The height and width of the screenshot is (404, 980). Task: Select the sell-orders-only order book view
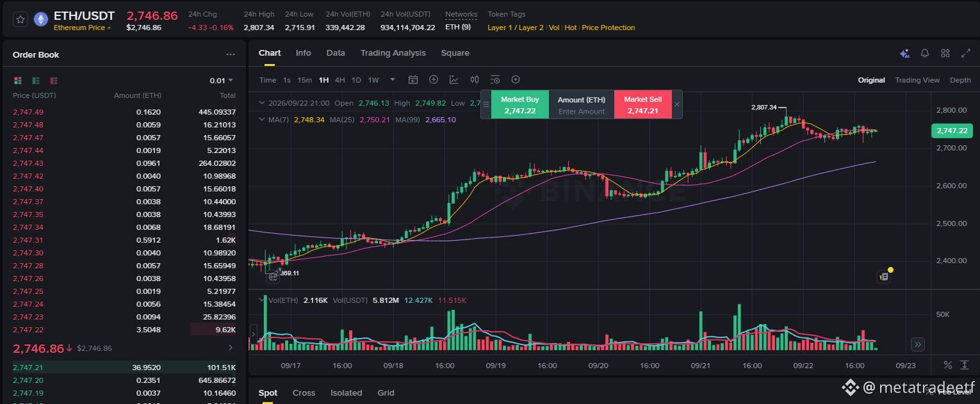click(54, 81)
